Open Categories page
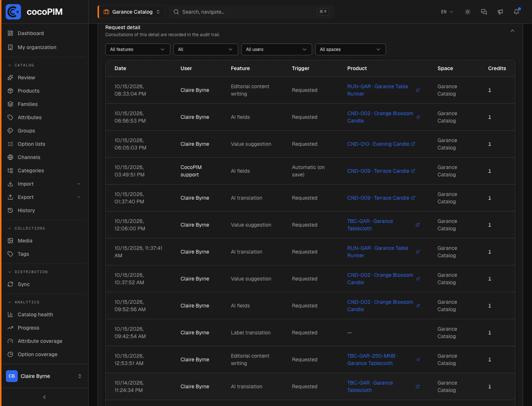532x406 pixels. click(x=44, y=171)
